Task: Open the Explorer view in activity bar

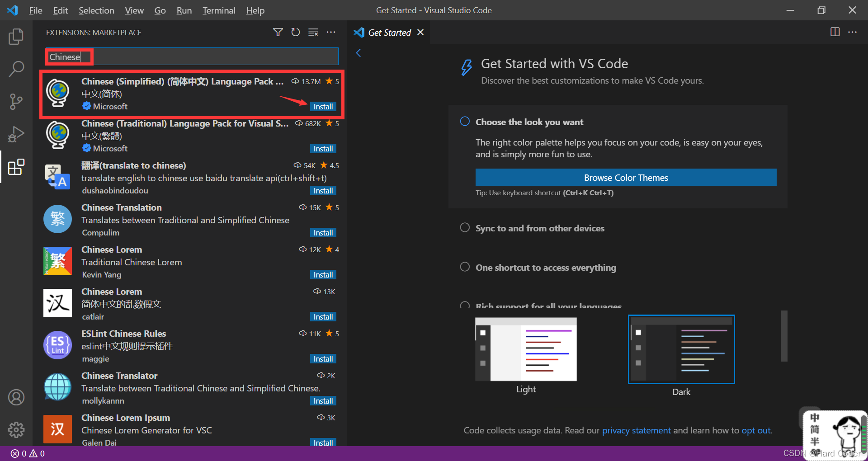Action: (16, 37)
